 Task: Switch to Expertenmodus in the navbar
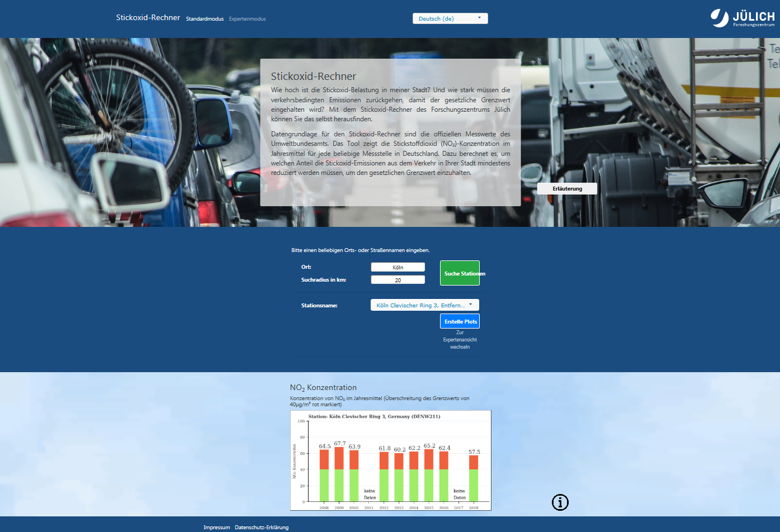[247, 19]
